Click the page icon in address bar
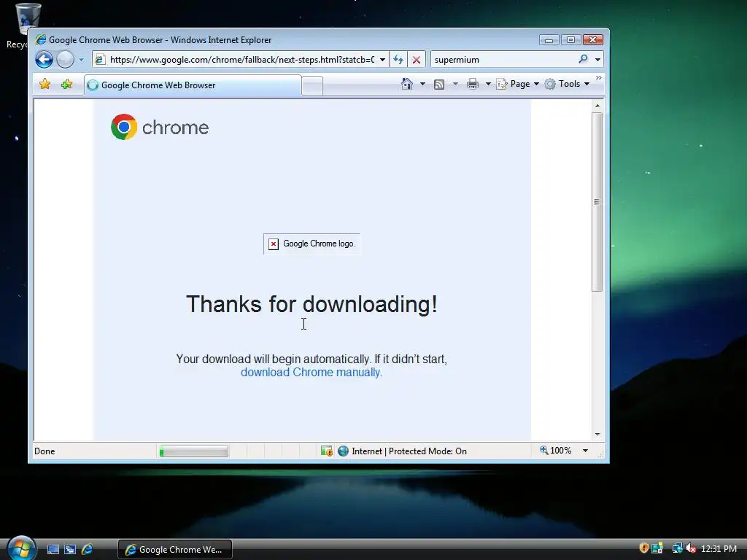Image resolution: width=747 pixels, height=560 pixels. 99,60
